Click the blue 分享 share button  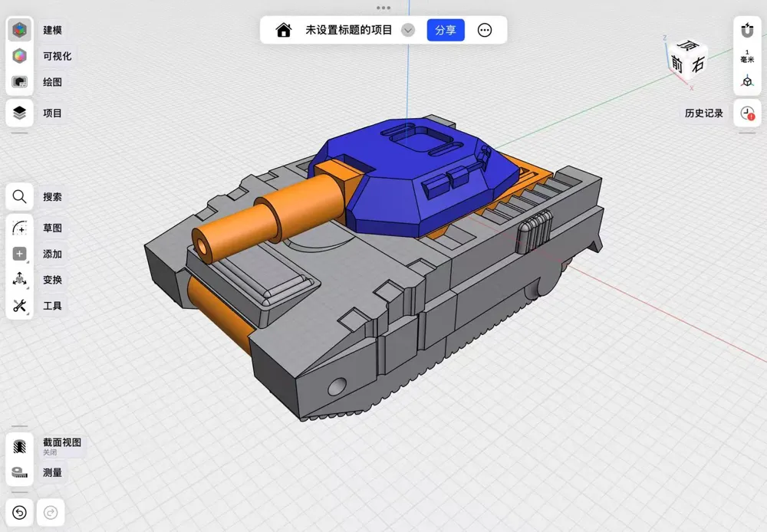click(446, 31)
